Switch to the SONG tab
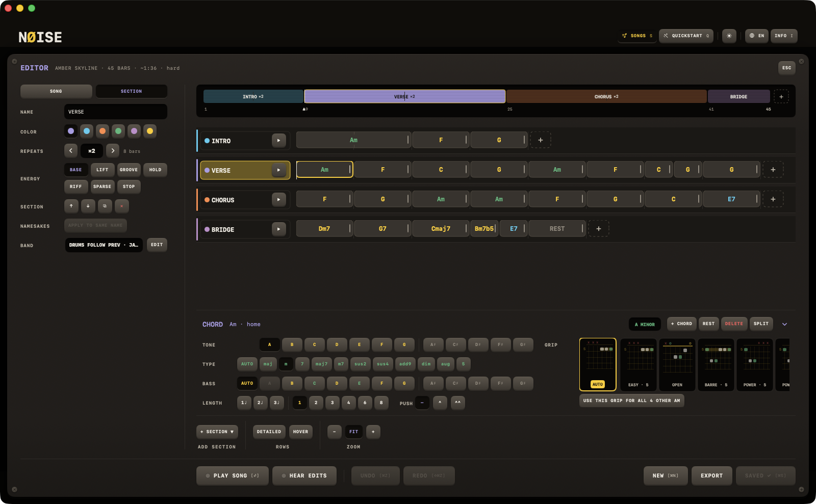 pos(56,91)
